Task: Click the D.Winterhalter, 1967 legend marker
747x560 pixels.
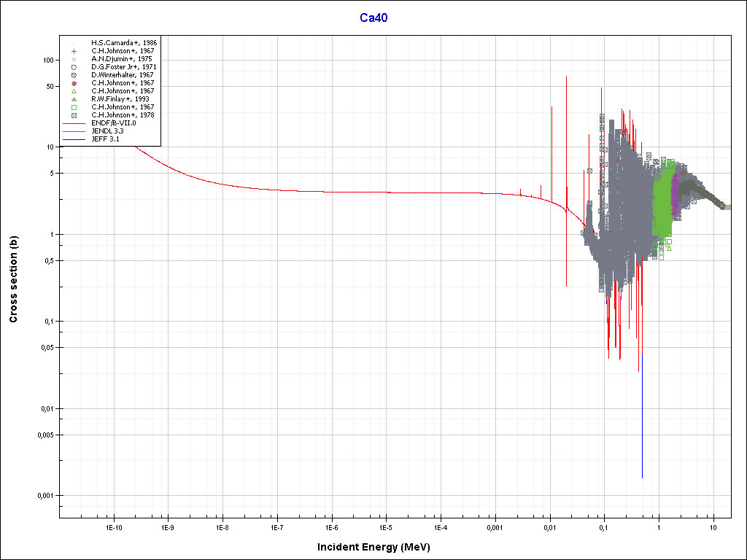Action: [74, 75]
